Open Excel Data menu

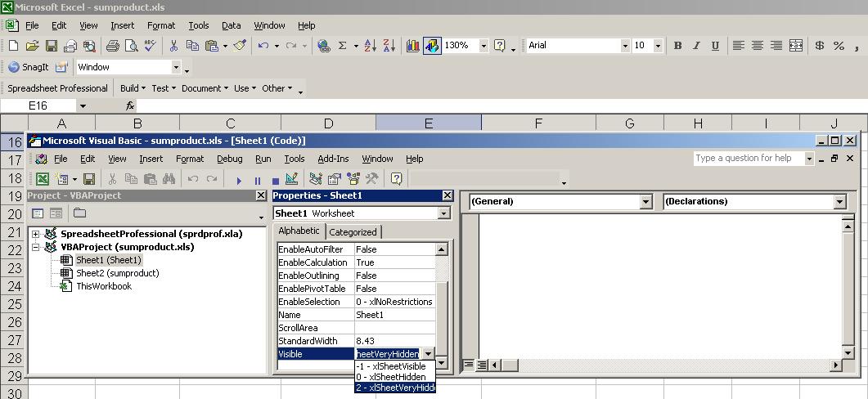click(232, 25)
